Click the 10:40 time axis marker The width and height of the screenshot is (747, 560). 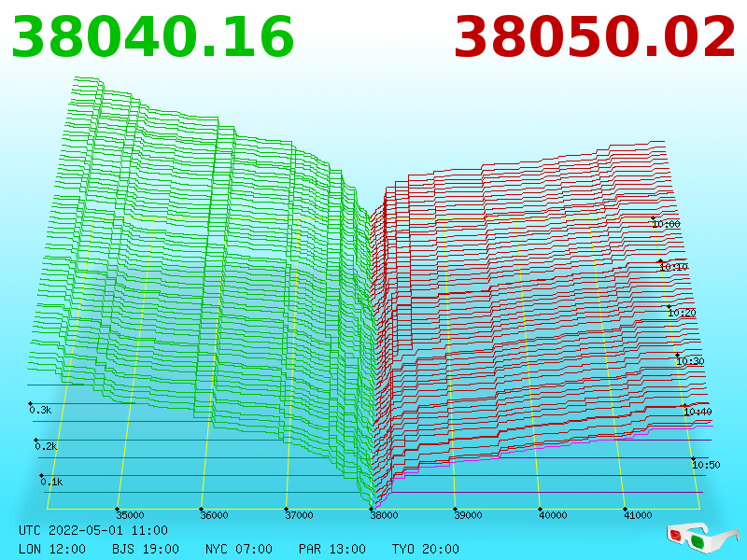(698, 412)
